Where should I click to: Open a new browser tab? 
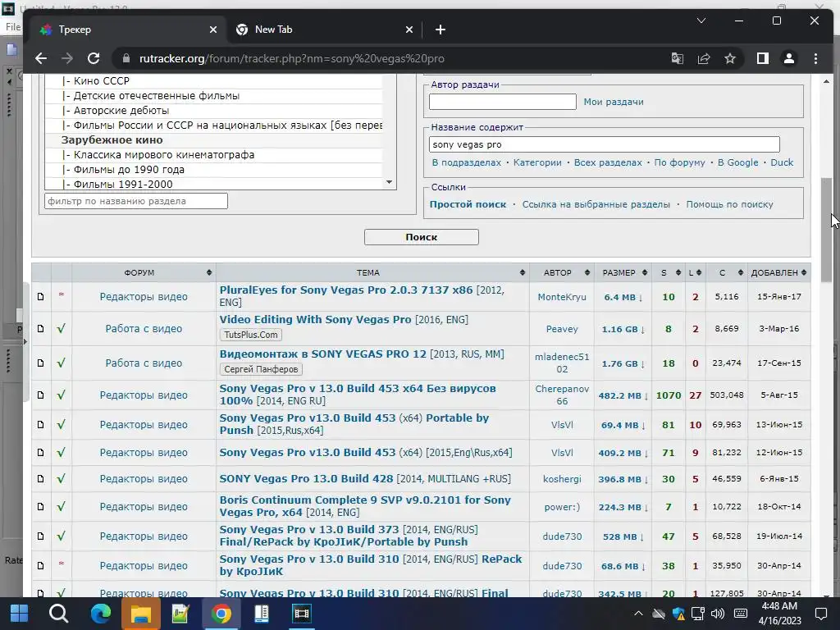pos(441,30)
